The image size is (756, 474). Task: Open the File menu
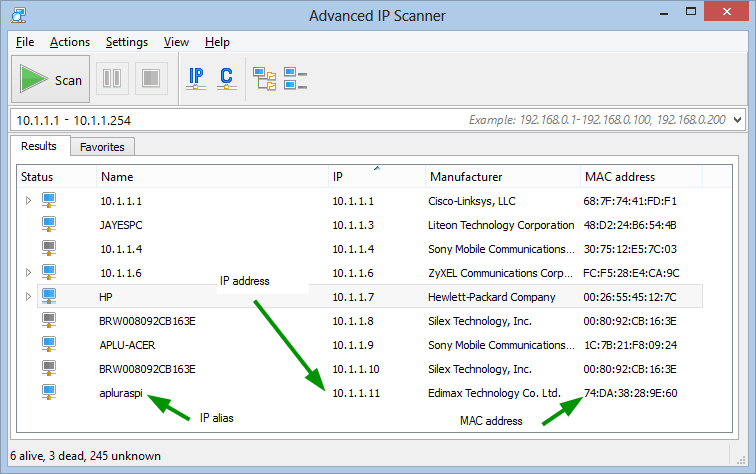tap(25, 42)
